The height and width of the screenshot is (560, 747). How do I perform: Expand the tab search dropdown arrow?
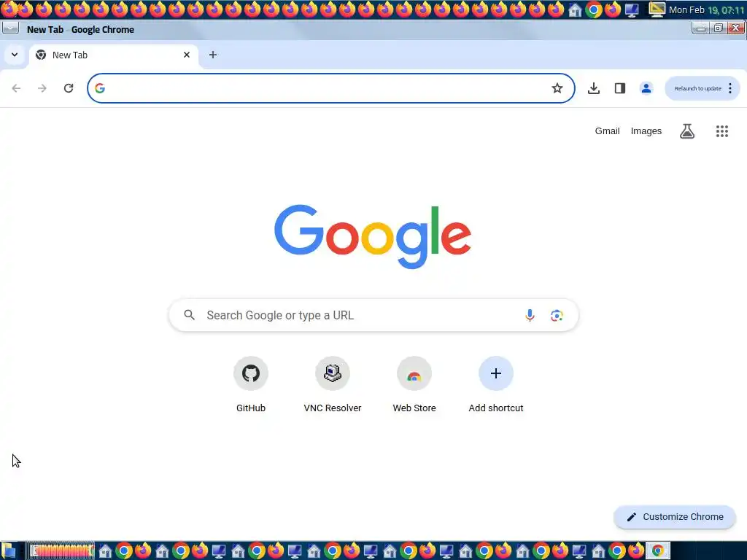click(x=15, y=55)
